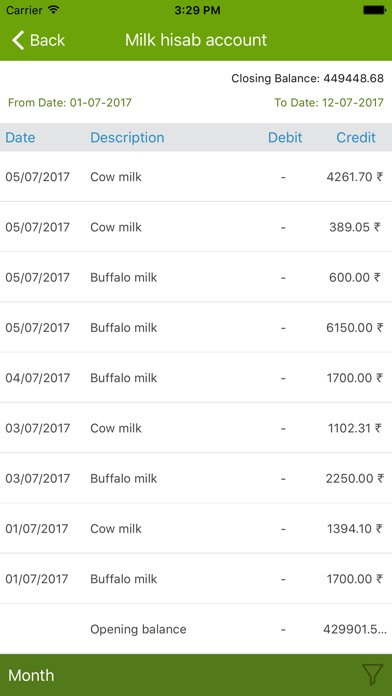
Task: Tap the Wi-Fi signal icon
Action: (54, 10)
